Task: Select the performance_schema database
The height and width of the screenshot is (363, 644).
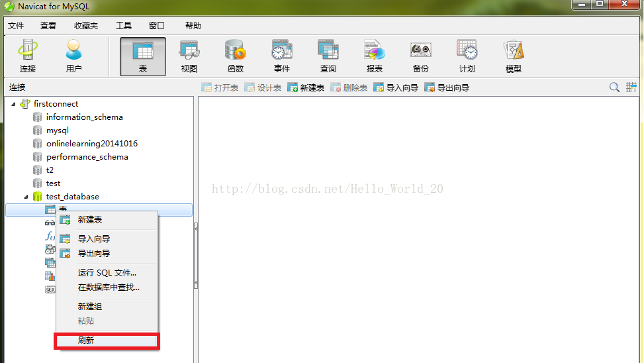Action: tap(87, 156)
